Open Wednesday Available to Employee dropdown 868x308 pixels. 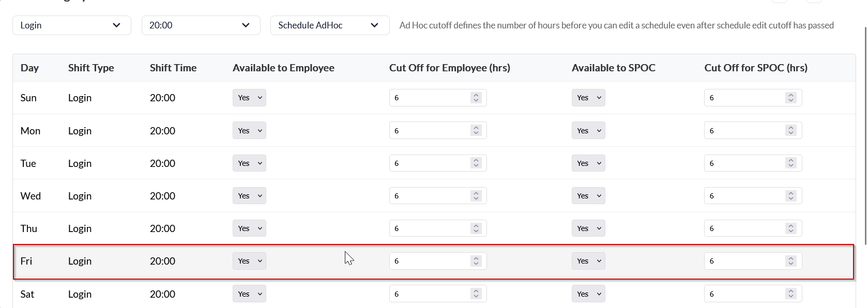249,196
